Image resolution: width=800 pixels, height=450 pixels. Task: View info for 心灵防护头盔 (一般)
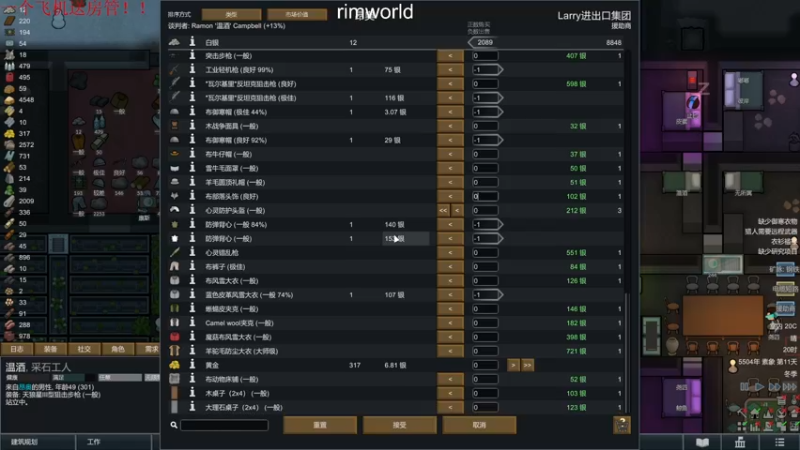pyautogui.click(x=192, y=210)
